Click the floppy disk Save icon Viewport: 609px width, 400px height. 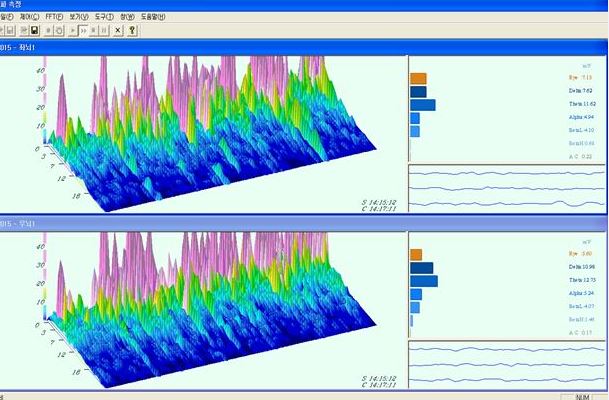[34, 30]
